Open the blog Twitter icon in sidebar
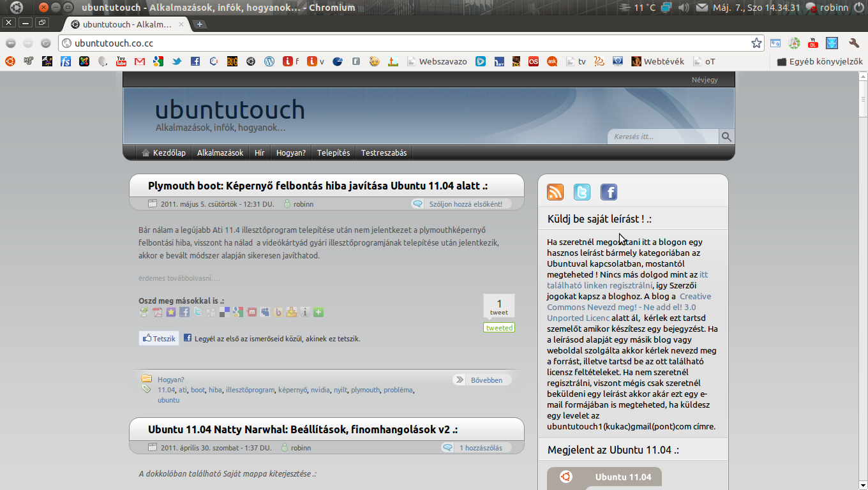868x490 pixels. (582, 192)
